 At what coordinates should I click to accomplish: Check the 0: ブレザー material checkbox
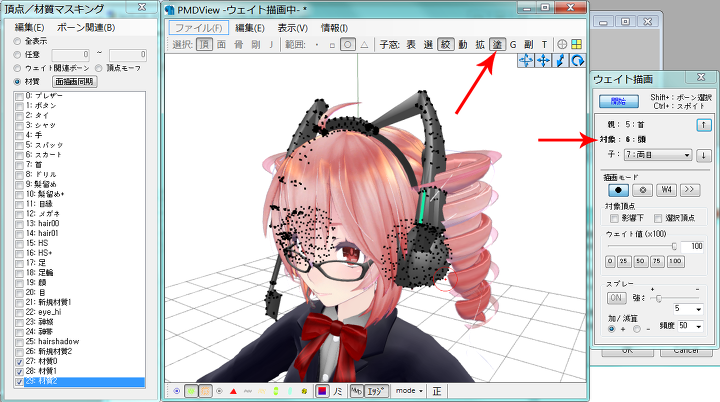pos(19,96)
